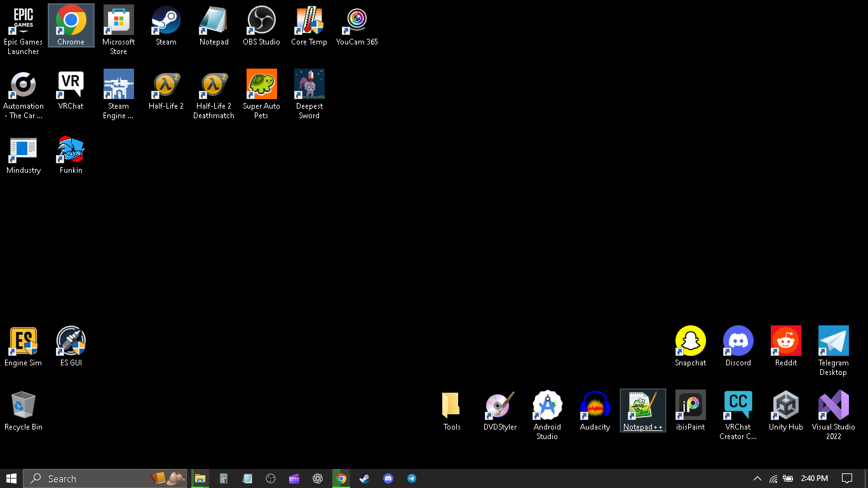Viewport: 868px width, 488px height.
Task: Open the notification Action Center
Action: tap(846, 478)
